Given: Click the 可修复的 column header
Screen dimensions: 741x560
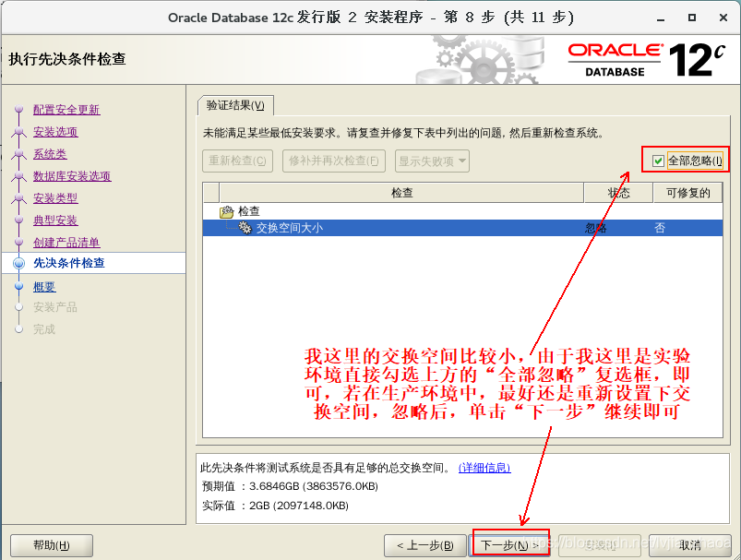Looking at the screenshot, I should (688, 193).
